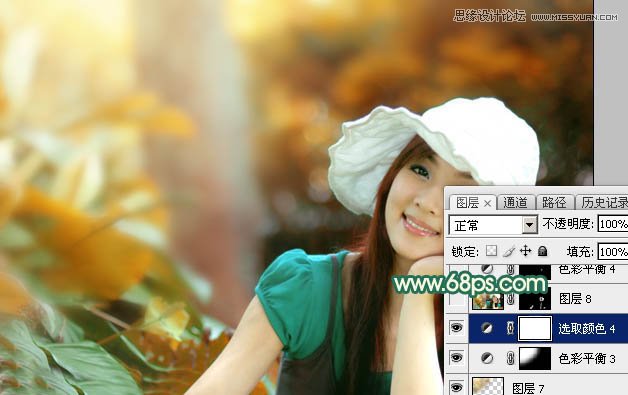This screenshot has height=395, width=628.
Task: Select gradient mask thumbnail of 色彩平衡 3
Action: (x=535, y=358)
